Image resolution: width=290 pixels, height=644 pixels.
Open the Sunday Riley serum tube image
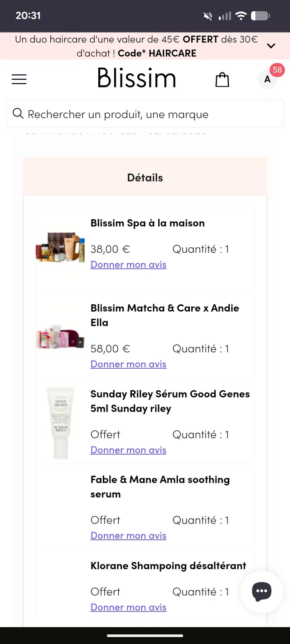click(60, 423)
